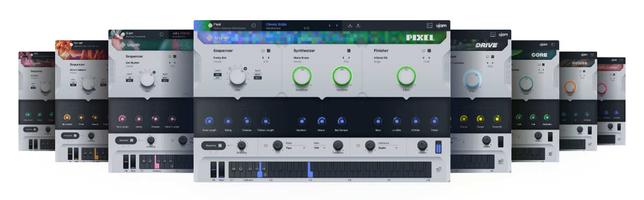
Task: Set Sync to BEAT in Sequencer
Action: [x=258, y=75]
